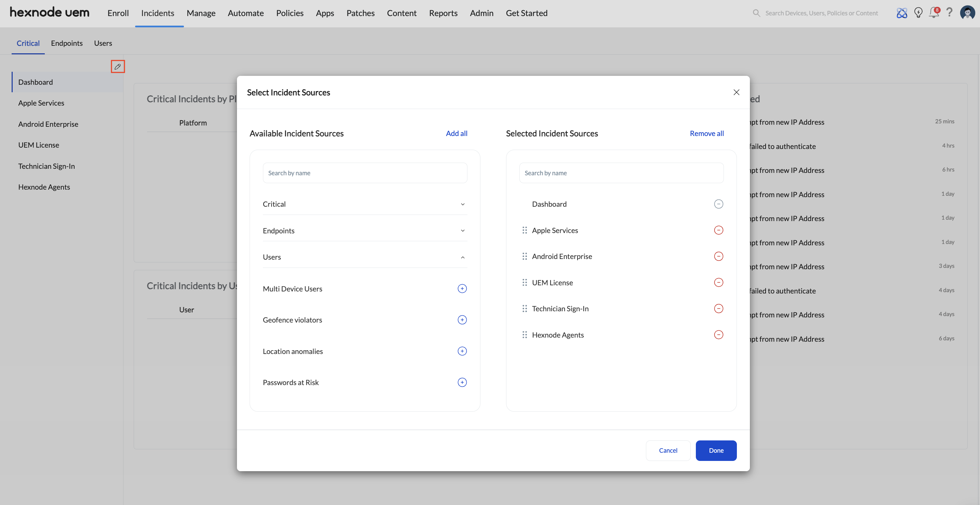Click the greyed minus icon beside Dashboard
This screenshot has height=505, width=980.
pos(718,204)
